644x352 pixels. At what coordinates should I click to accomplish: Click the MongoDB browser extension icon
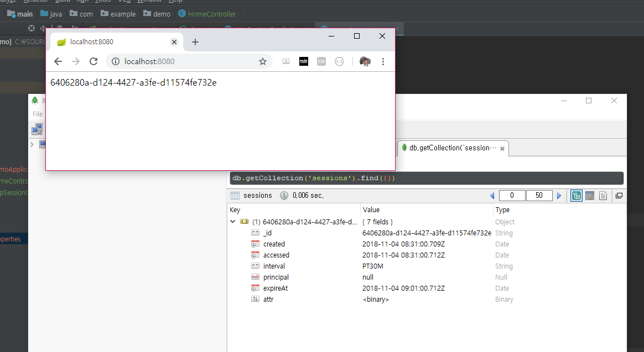pyautogui.click(x=303, y=61)
